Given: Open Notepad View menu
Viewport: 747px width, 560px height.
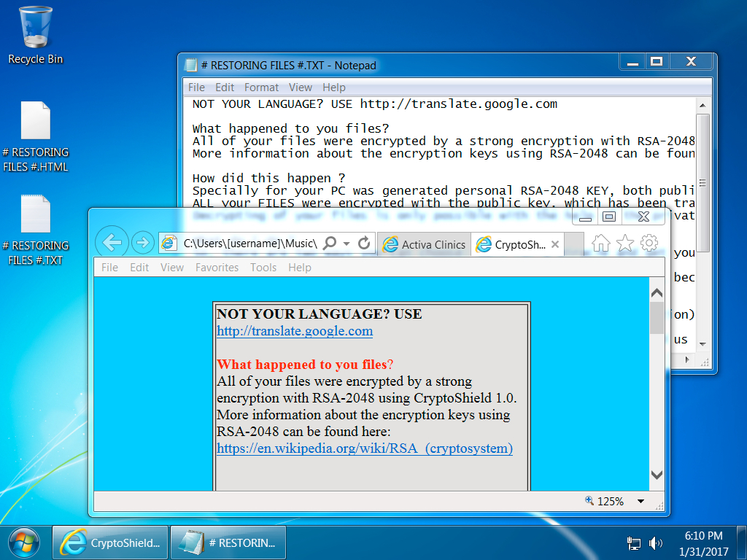Looking at the screenshot, I should (x=300, y=87).
